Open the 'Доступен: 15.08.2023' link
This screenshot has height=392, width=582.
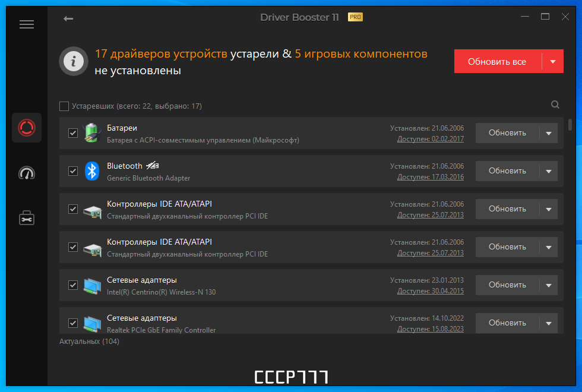click(431, 329)
